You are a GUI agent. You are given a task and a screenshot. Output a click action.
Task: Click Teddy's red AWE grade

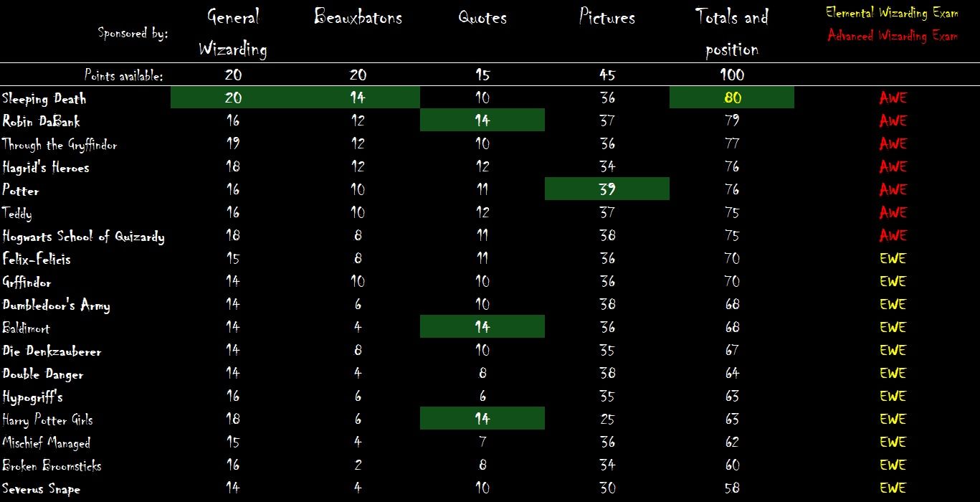(893, 213)
